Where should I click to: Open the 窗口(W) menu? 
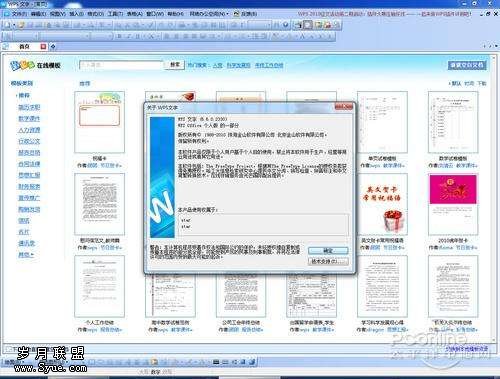[x=155, y=14]
